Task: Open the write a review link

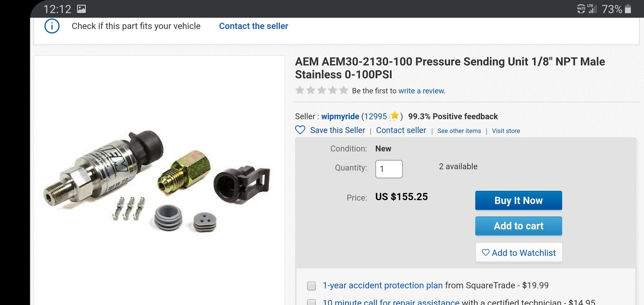Action: coord(421,91)
